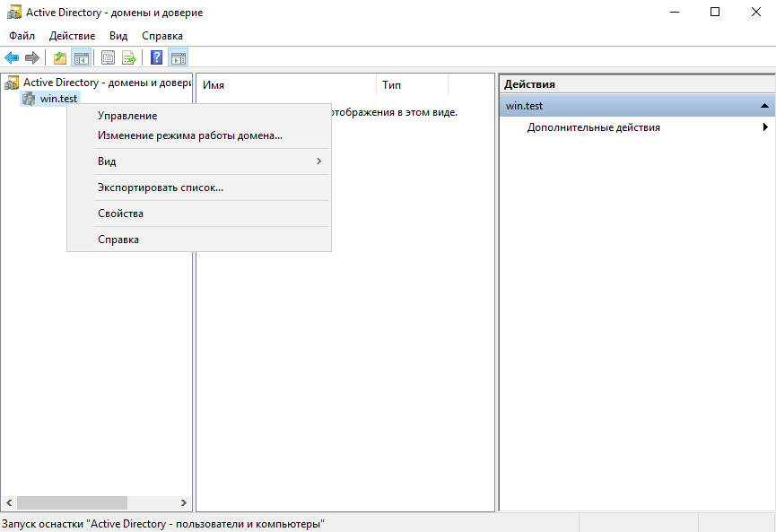
Task: Click the Forward arrow toolbar icon
Action: click(32, 58)
